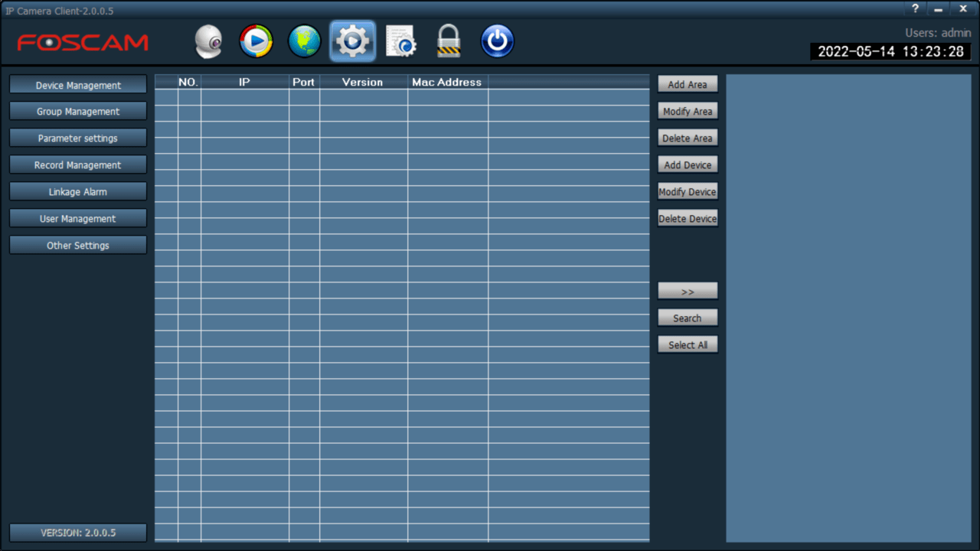Click the Foscam logo

83,43
